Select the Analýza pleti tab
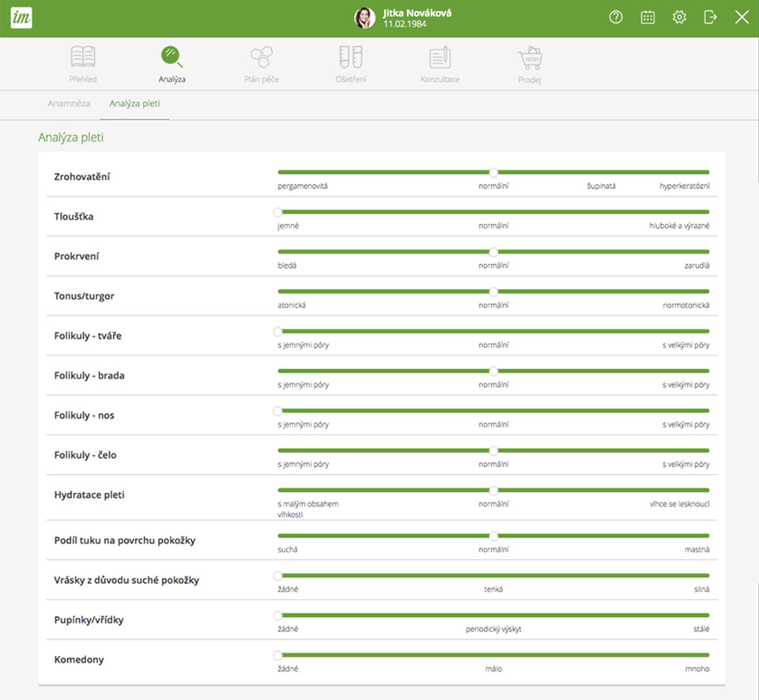This screenshot has height=700, width=759. click(x=134, y=103)
